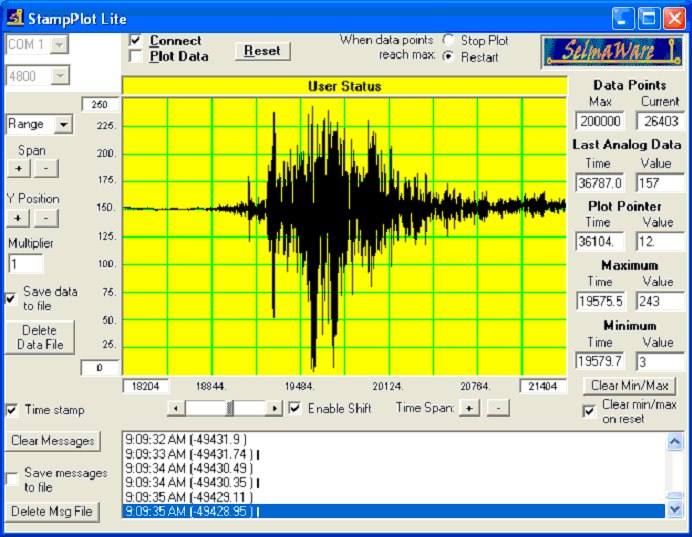This screenshot has width=692, height=537.
Task: Click the Plot Pointer Value field
Action: 660,241
